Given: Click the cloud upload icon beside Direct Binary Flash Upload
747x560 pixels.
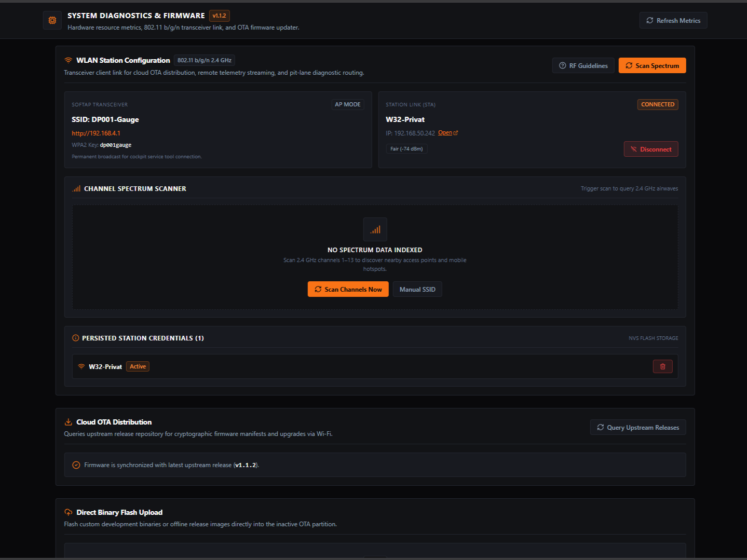Looking at the screenshot, I should click(x=68, y=512).
